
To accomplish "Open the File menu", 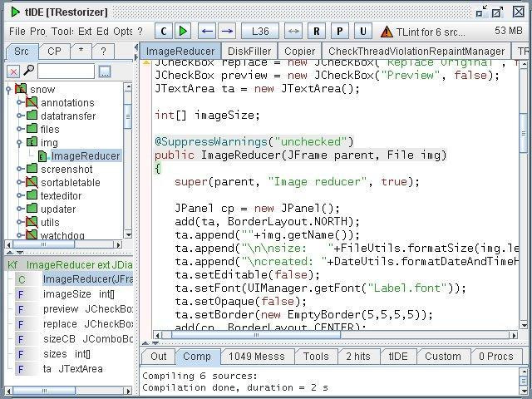I will (17, 32).
